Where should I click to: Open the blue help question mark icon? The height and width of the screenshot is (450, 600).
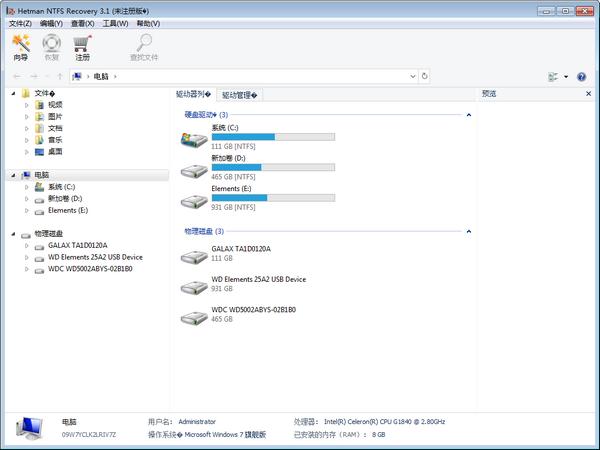(581, 76)
